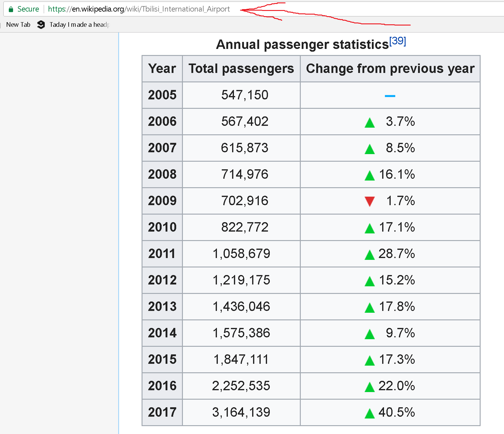Click the Total passengers column header
The height and width of the screenshot is (434, 504).
pyautogui.click(x=241, y=69)
